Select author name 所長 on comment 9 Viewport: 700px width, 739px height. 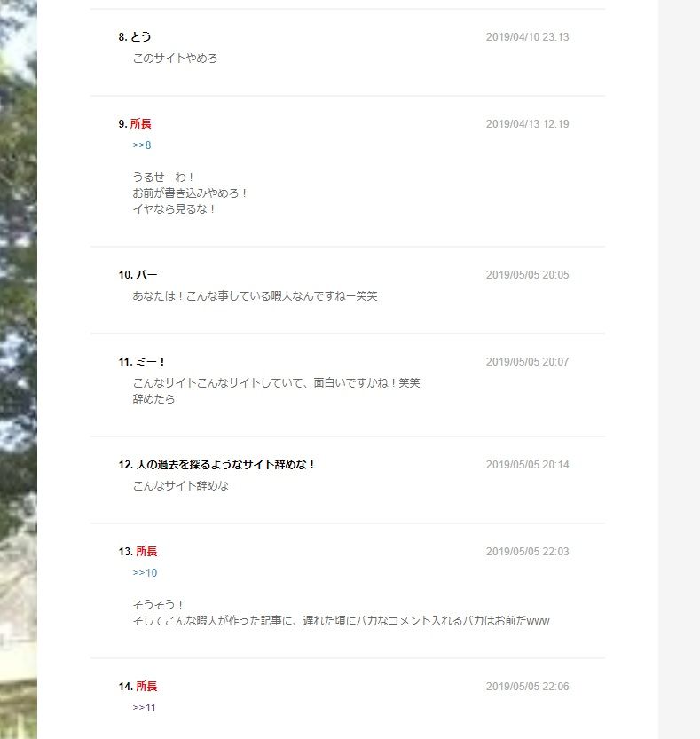pyautogui.click(x=140, y=124)
